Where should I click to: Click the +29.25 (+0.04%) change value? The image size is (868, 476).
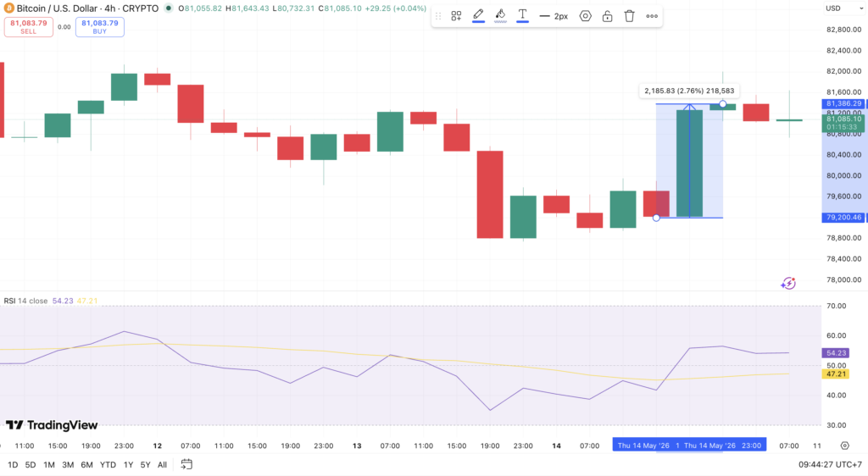click(x=395, y=8)
